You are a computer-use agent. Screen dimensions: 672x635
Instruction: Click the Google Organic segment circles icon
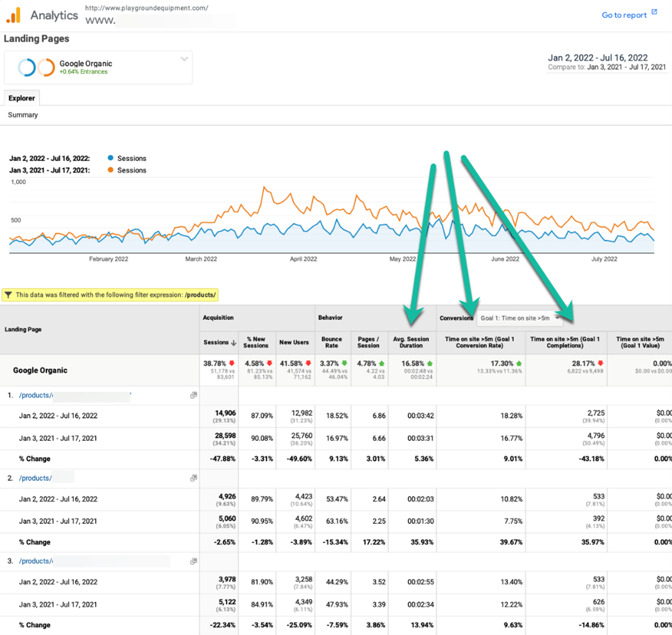click(36, 67)
